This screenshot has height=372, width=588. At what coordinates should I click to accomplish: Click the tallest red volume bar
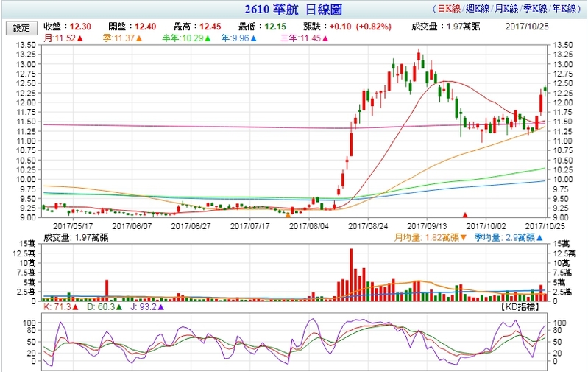pos(351,275)
